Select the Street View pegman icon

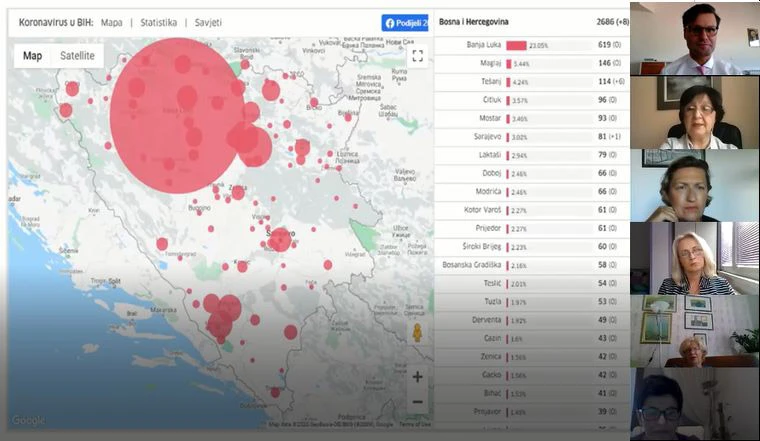[x=417, y=333]
